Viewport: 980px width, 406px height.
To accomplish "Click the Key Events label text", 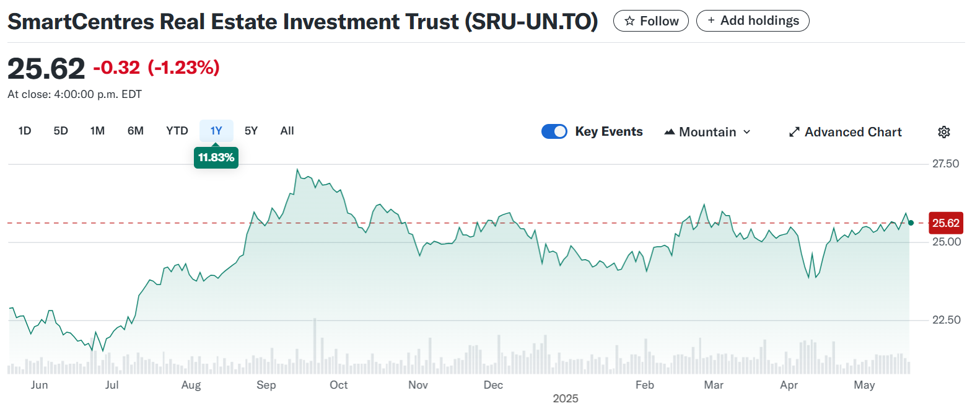I will [x=608, y=131].
